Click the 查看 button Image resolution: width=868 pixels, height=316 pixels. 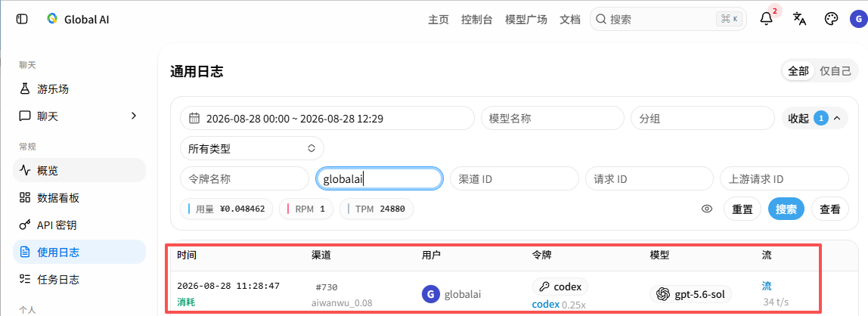[829, 209]
